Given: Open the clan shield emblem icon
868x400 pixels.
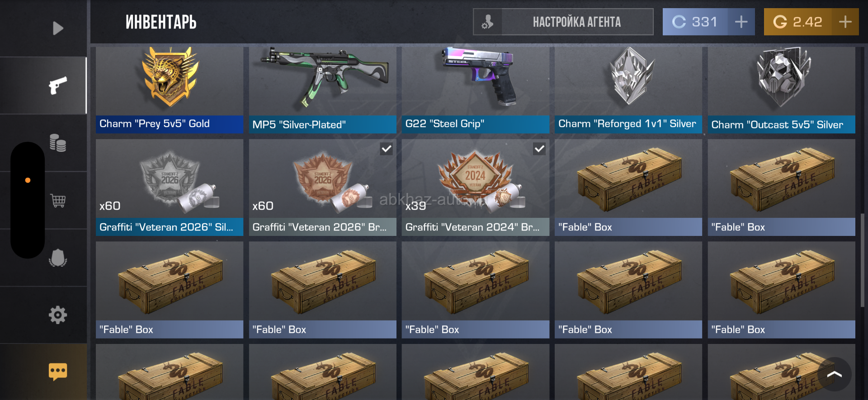Looking at the screenshot, I should 58,258.
